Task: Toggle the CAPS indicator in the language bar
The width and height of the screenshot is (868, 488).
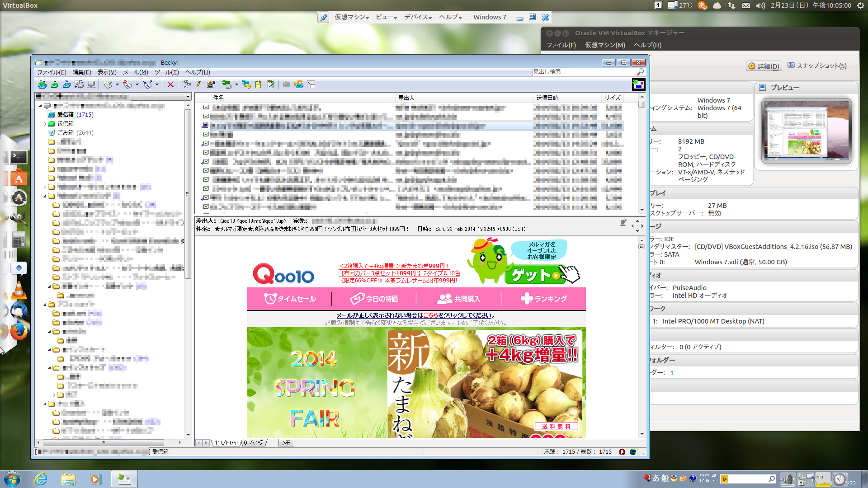Action: 704,475
